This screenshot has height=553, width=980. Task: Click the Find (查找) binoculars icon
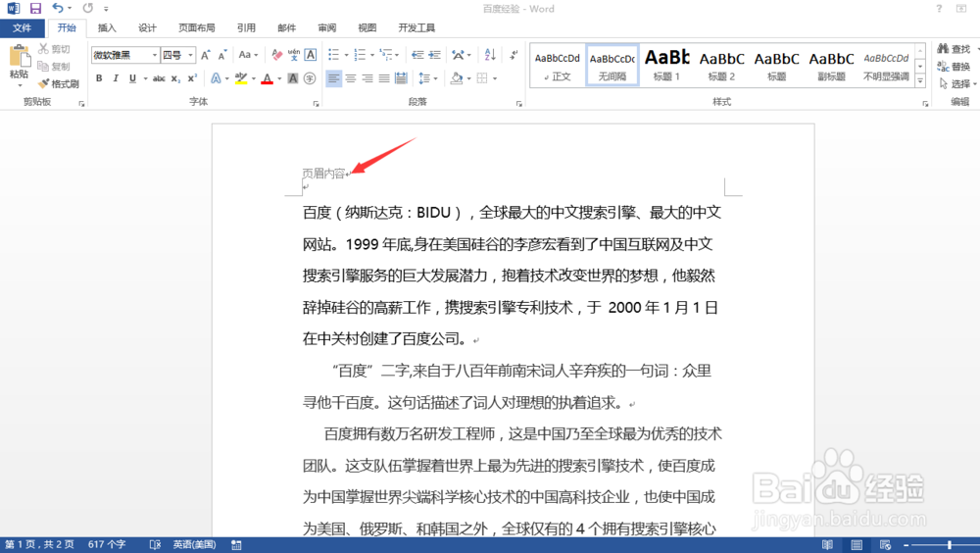[x=943, y=49]
